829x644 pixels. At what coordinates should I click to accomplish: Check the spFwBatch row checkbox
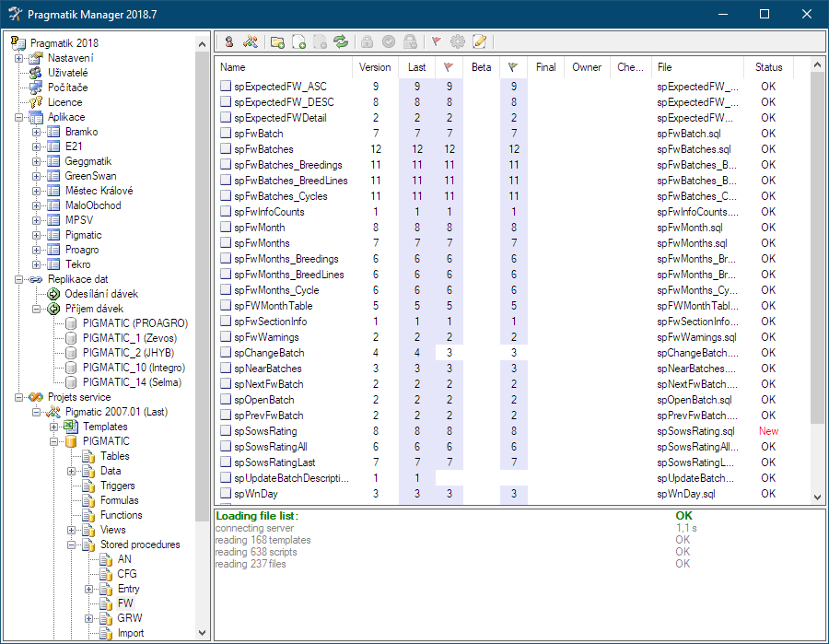pyautogui.click(x=226, y=133)
